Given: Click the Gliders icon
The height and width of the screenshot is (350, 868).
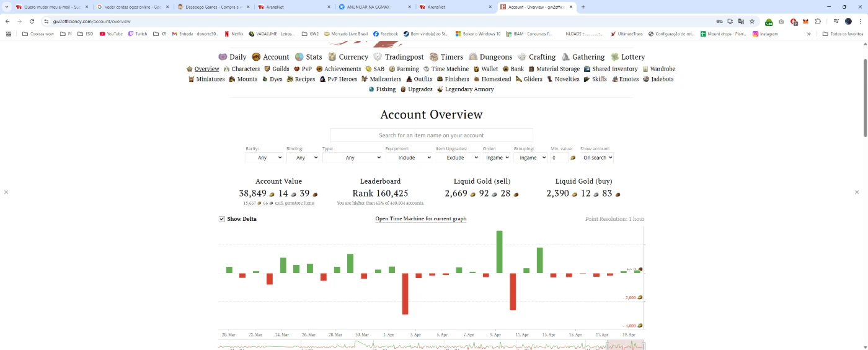Looking at the screenshot, I should 518,79.
